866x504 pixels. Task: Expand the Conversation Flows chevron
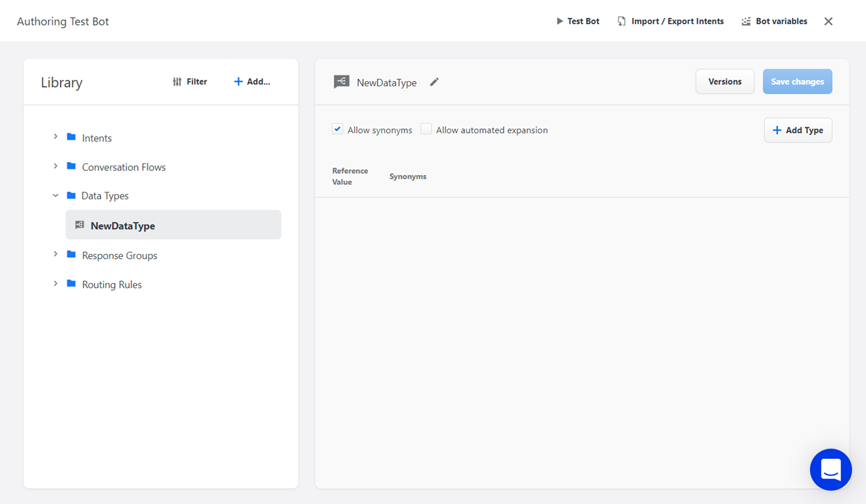(x=55, y=166)
